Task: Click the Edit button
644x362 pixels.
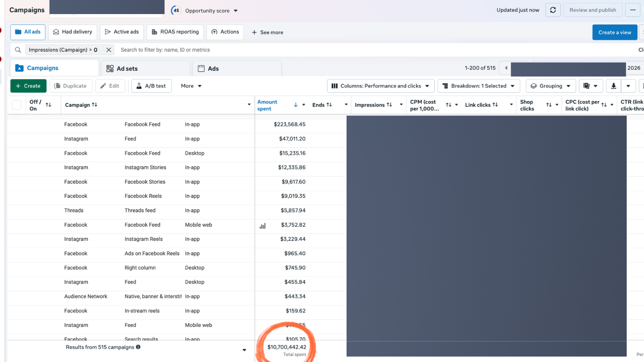Action: coord(110,86)
